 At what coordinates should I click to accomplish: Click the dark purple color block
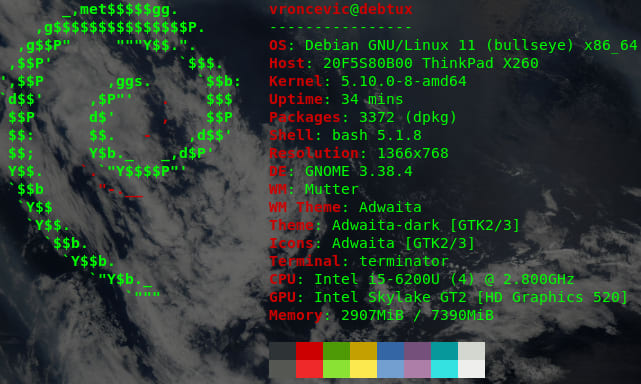tap(417, 351)
